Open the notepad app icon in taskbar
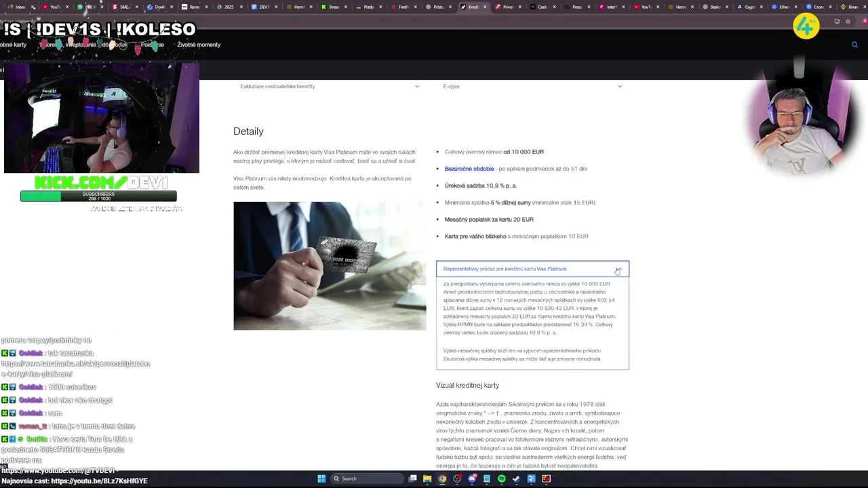 (x=487, y=479)
